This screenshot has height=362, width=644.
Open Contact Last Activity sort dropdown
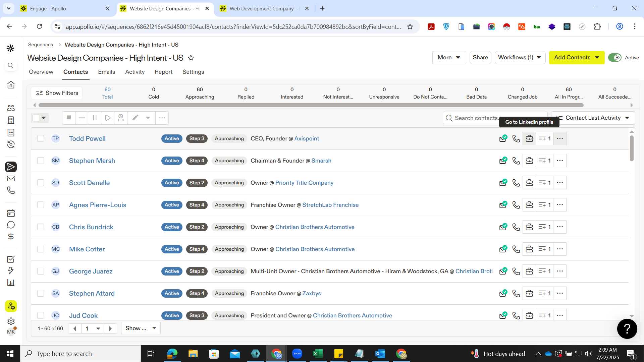coord(593,118)
